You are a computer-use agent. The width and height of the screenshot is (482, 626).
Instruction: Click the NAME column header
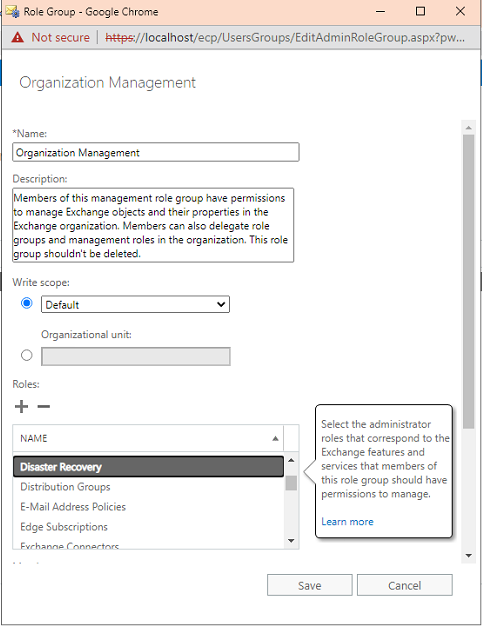[148, 438]
